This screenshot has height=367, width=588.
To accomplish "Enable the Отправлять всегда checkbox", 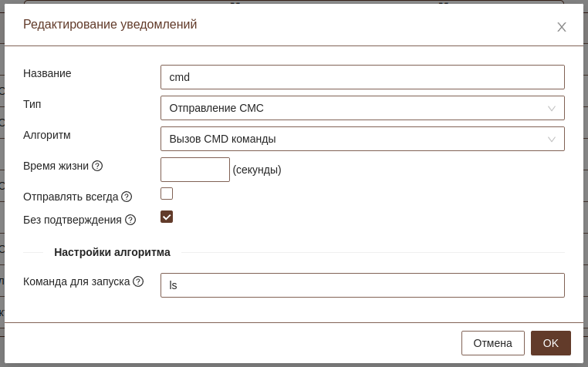I will [167, 194].
